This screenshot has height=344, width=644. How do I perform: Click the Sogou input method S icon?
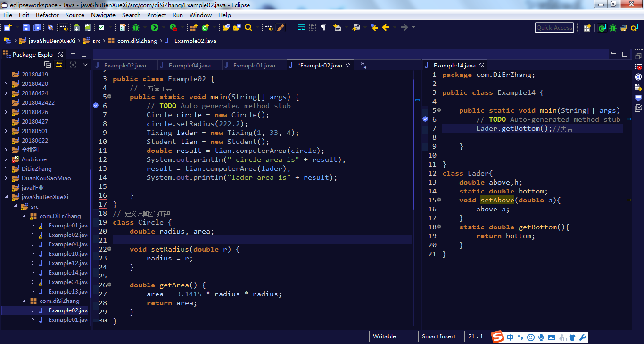(x=497, y=337)
